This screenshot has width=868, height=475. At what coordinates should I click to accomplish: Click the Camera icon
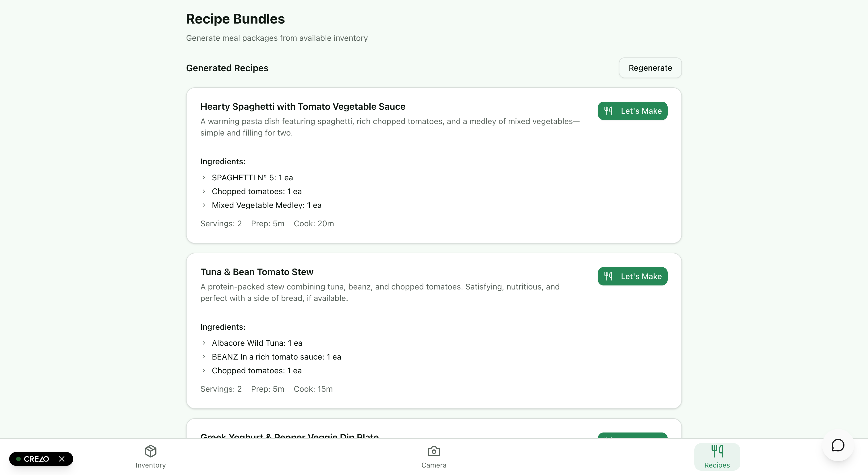[x=434, y=451]
